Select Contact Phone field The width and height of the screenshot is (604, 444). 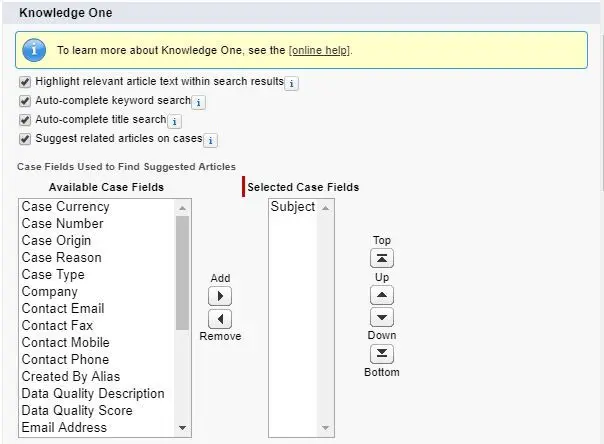(97, 359)
